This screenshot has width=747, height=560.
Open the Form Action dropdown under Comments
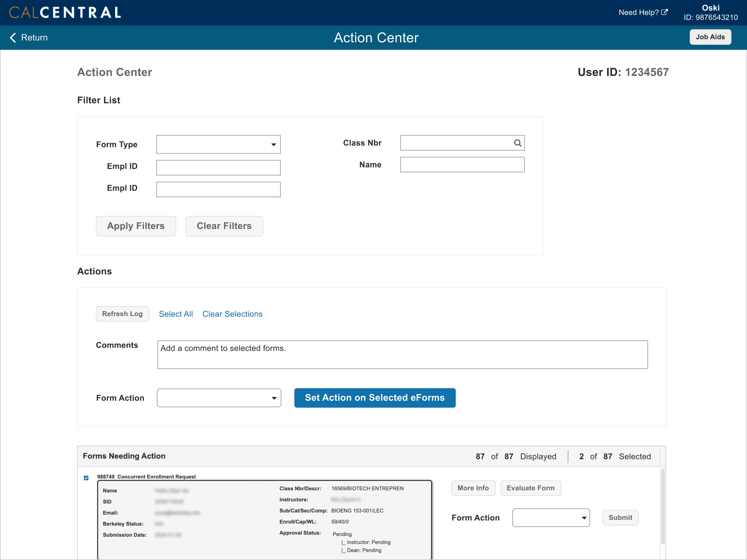[219, 398]
